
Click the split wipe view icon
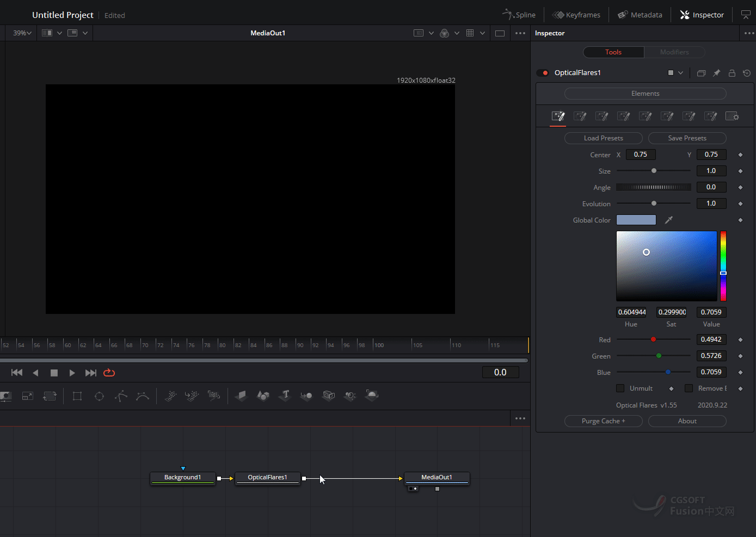click(x=47, y=33)
